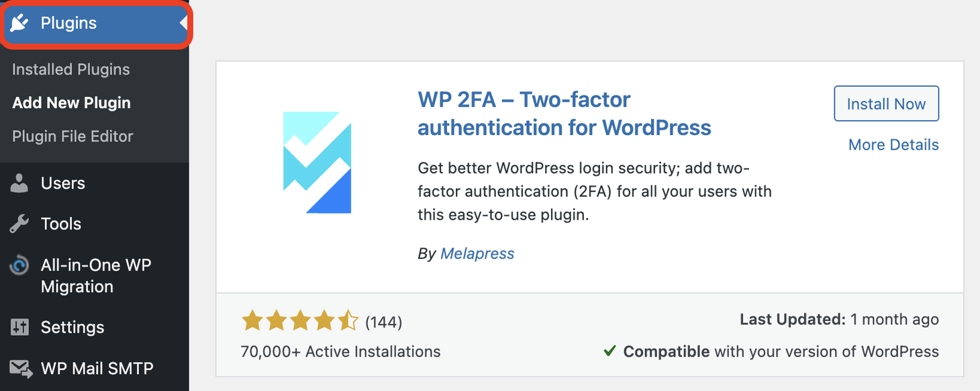This screenshot has height=391, width=980.
Task: Select Add New Plugin
Action: click(x=71, y=102)
